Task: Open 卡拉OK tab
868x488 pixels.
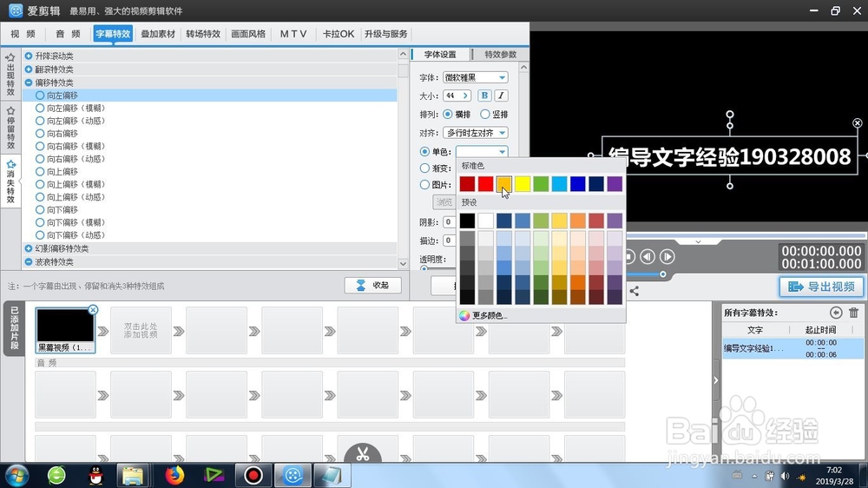Action: [x=339, y=34]
